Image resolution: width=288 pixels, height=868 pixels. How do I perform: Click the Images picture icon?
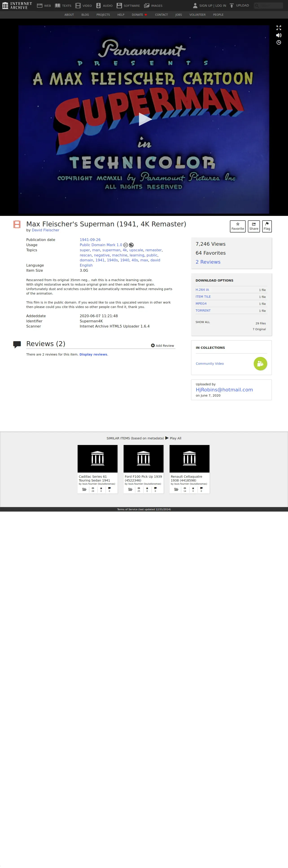click(147, 5)
